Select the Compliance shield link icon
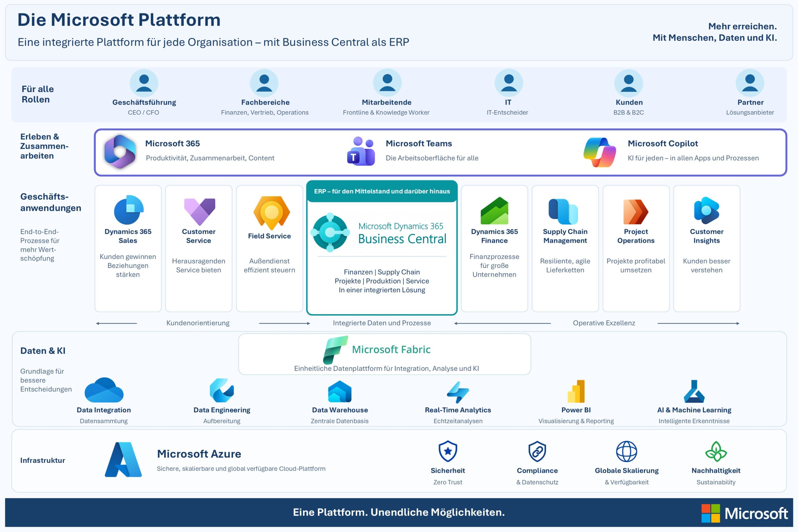The width and height of the screenshot is (798, 532). tap(537, 451)
